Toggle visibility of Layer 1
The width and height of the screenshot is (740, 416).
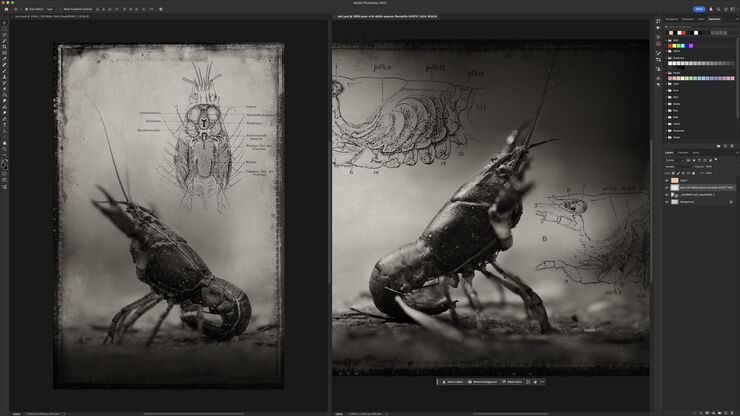(667, 180)
